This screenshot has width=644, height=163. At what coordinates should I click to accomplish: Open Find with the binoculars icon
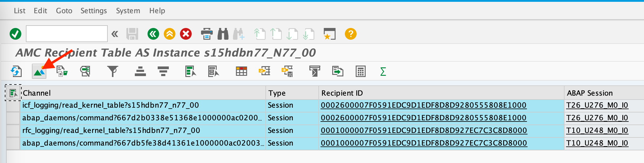point(223,34)
